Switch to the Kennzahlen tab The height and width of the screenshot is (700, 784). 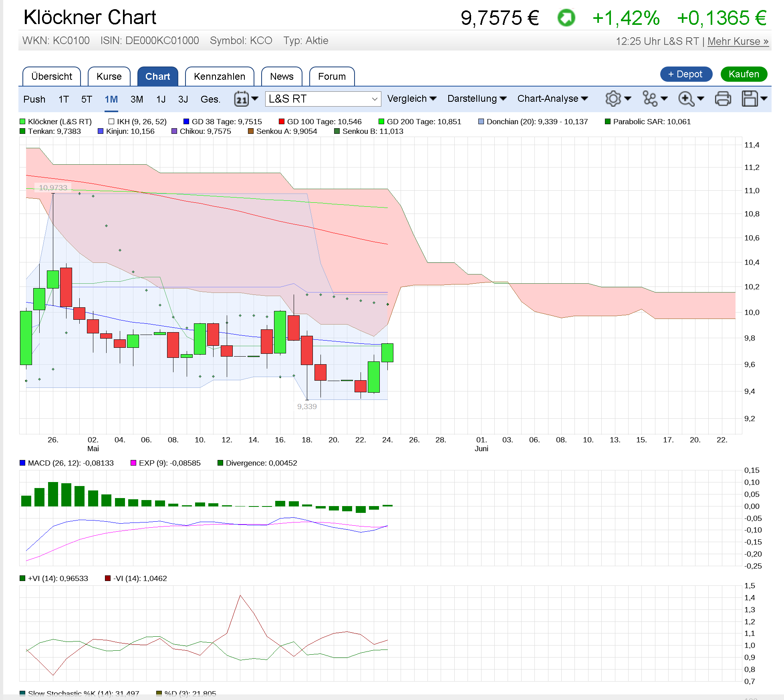[x=220, y=77]
